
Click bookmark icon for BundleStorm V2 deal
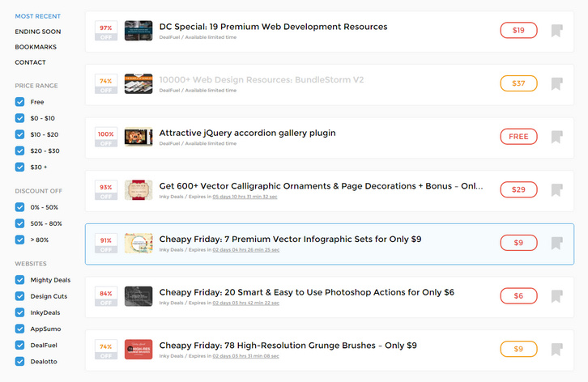(556, 83)
